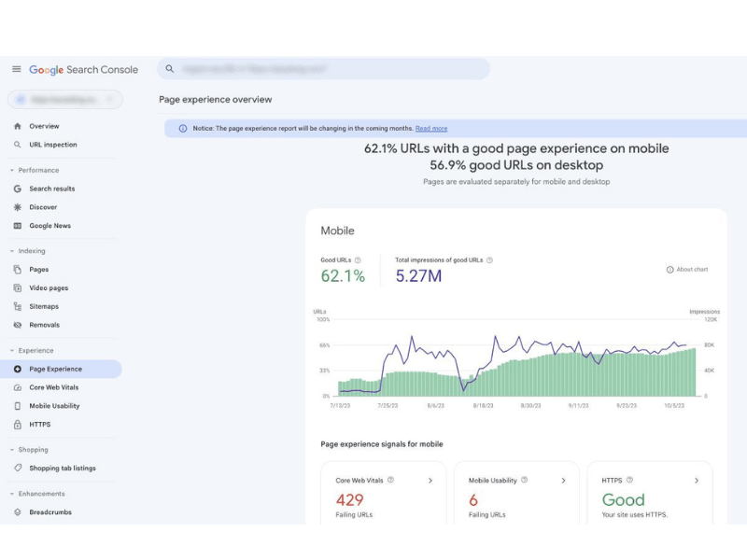Click Total impressions help icon

coord(489,260)
